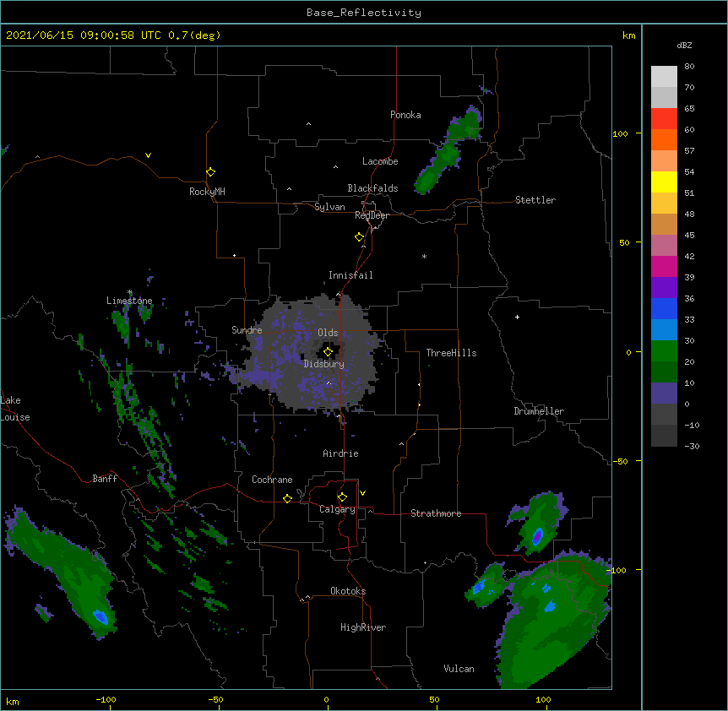This screenshot has height=711, width=728.
Task: Click the yellow marker south of Cochrane
Action: pyautogui.click(x=287, y=498)
